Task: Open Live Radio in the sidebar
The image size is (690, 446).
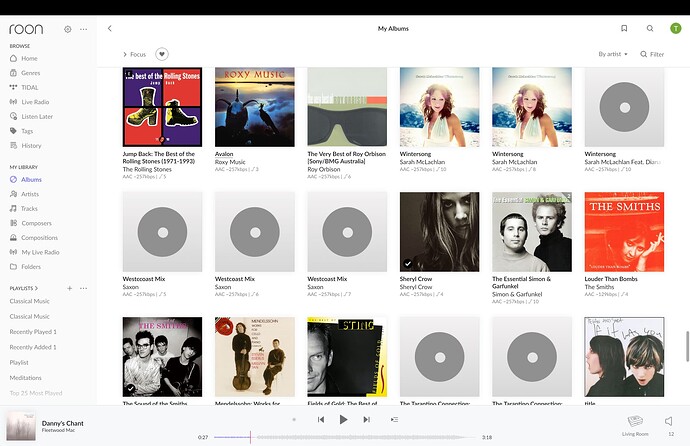Action: point(29,102)
